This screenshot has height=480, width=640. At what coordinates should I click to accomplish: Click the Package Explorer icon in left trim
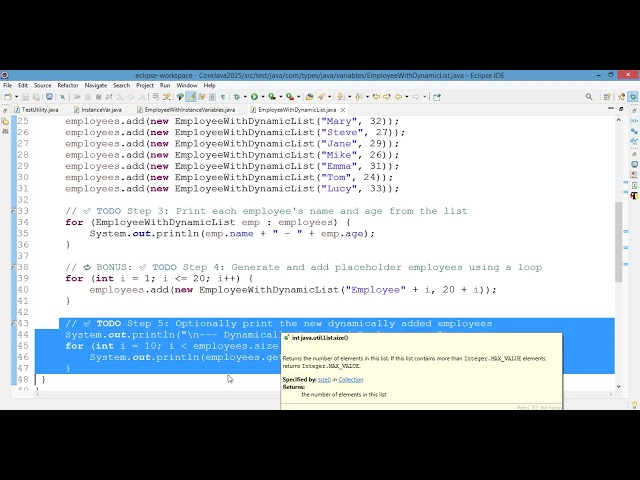pos(5,121)
